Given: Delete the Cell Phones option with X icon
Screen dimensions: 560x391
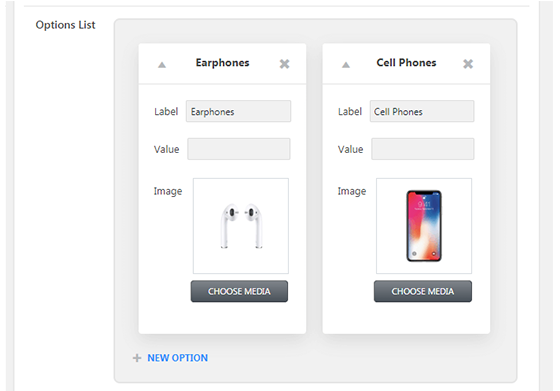Looking at the screenshot, I should pyautogui.click(x=468, y=64).
